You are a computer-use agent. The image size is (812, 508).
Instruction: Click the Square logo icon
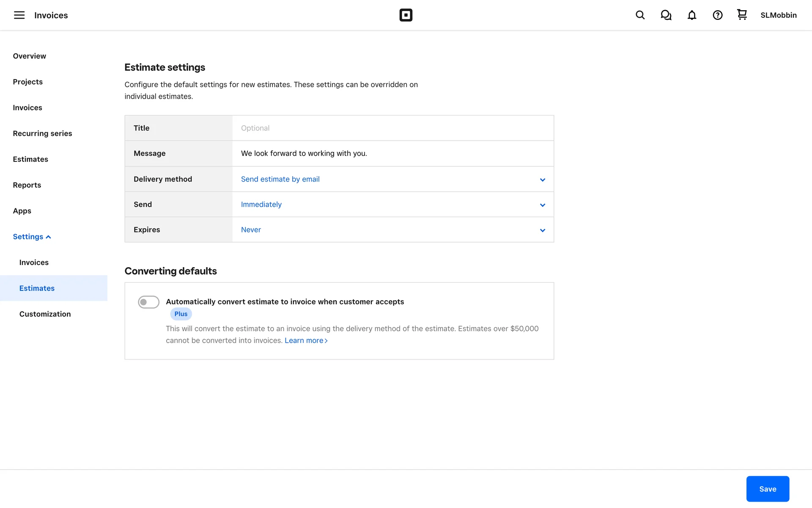click(x=406, y=15)
